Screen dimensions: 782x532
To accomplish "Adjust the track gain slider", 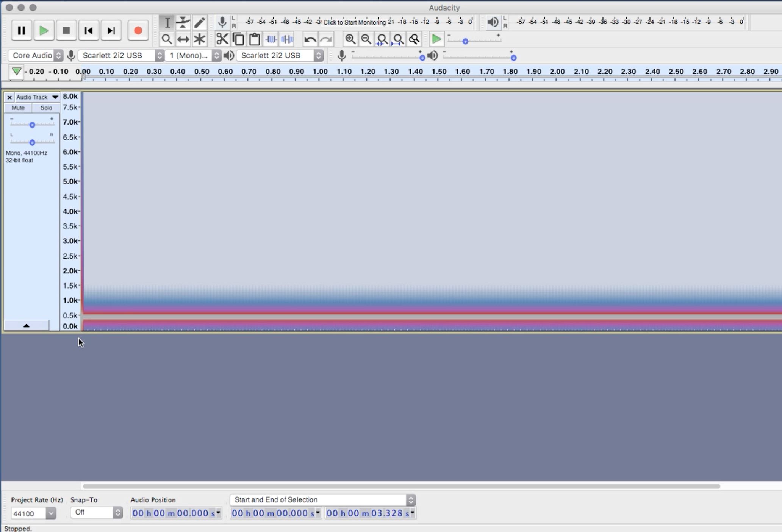I will [32, 124].
